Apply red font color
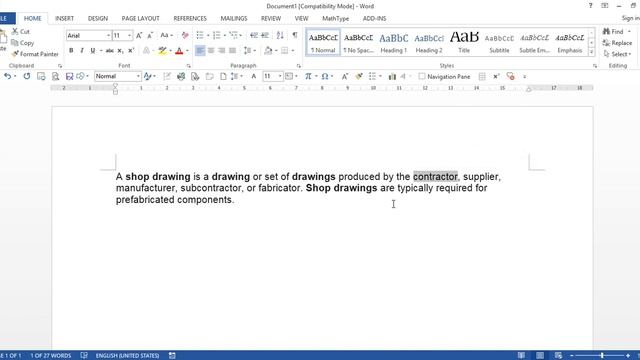 point(179,51)
